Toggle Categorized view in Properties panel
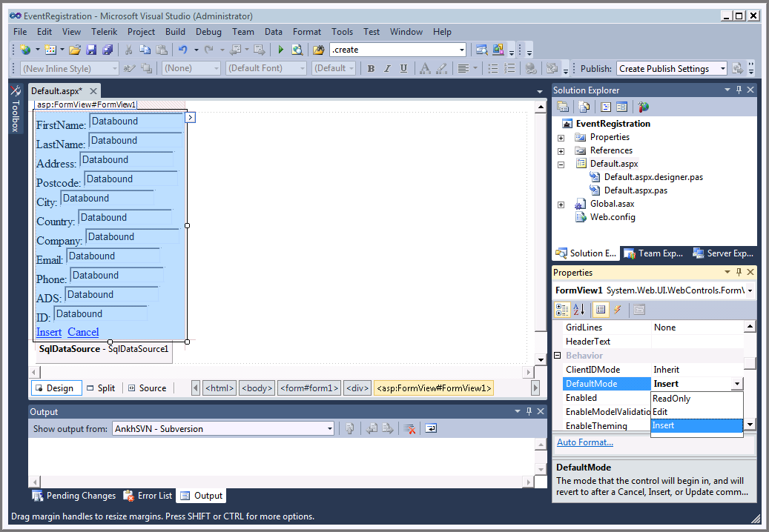This screenshot has height=532, width=769. tap(563, 310)
